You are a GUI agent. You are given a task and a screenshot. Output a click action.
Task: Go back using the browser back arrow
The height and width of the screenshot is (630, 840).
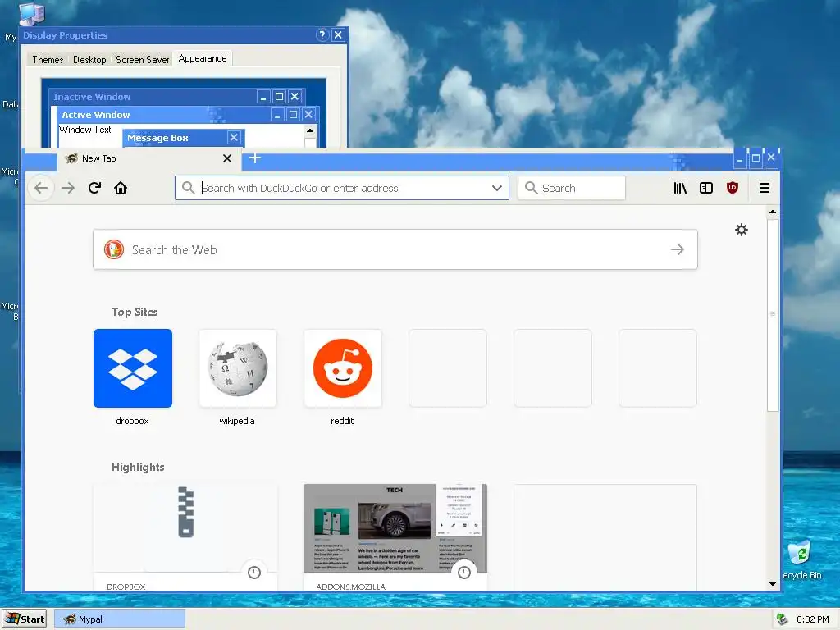41,188
